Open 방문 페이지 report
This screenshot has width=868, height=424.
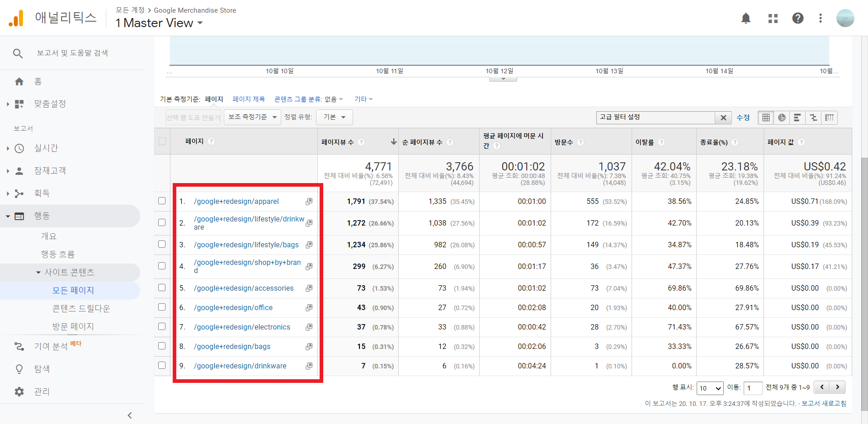point(73,326)
